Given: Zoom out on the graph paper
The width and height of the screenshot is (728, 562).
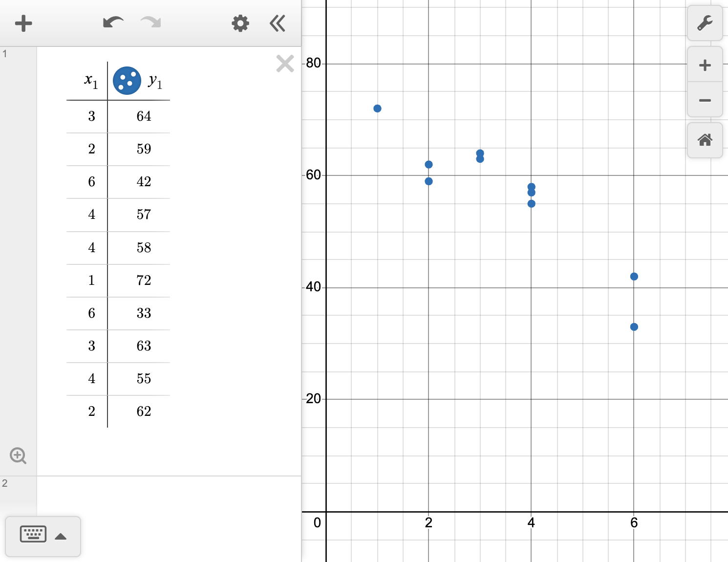Looking at the screenshot, I should pyautogui.click(x=705, y=100).
